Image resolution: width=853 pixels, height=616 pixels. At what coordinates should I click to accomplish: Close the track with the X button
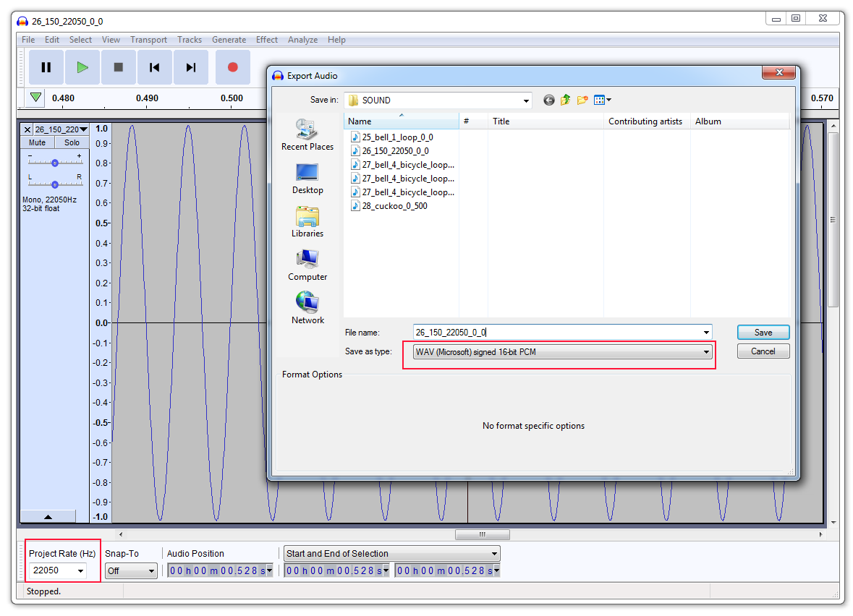[27, 129]
